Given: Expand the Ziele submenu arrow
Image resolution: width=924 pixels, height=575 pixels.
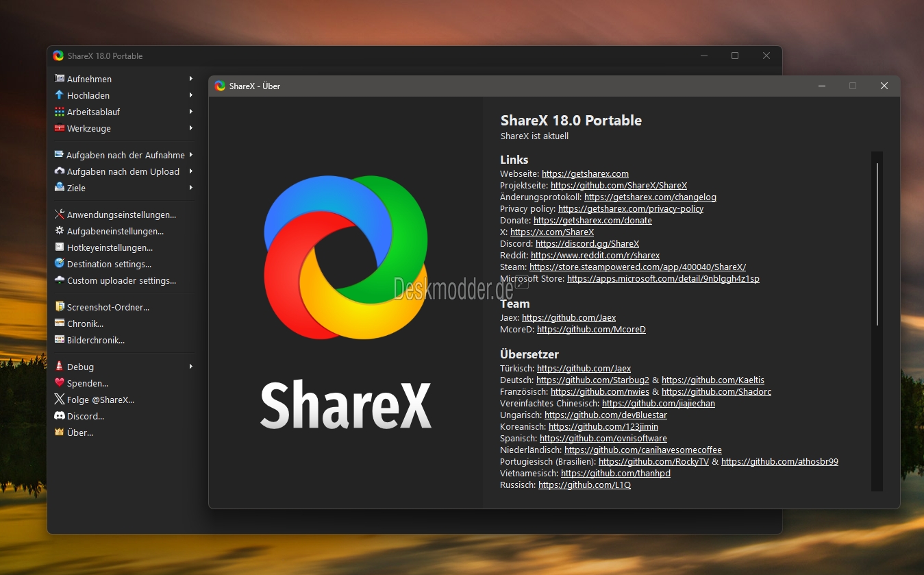Looking at the screenshot, I should tap(191, 188).
